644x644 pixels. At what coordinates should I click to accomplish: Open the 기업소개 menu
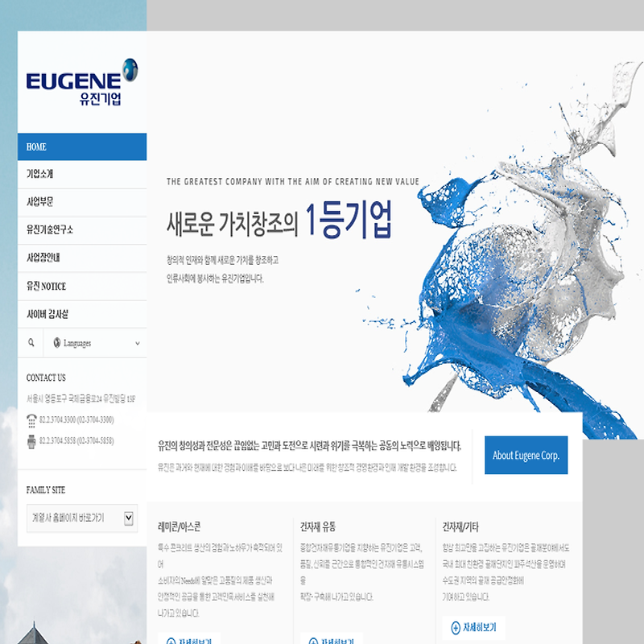82,174
